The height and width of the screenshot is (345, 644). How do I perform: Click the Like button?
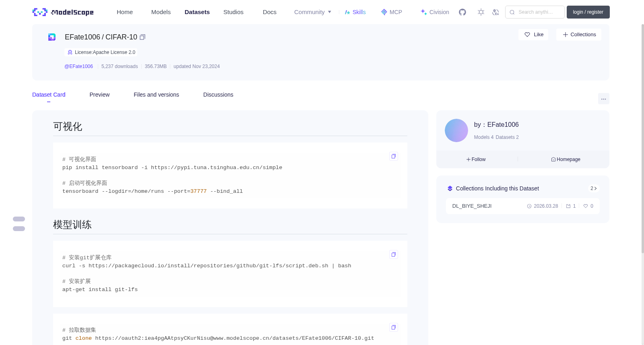[x=533, y=35]
